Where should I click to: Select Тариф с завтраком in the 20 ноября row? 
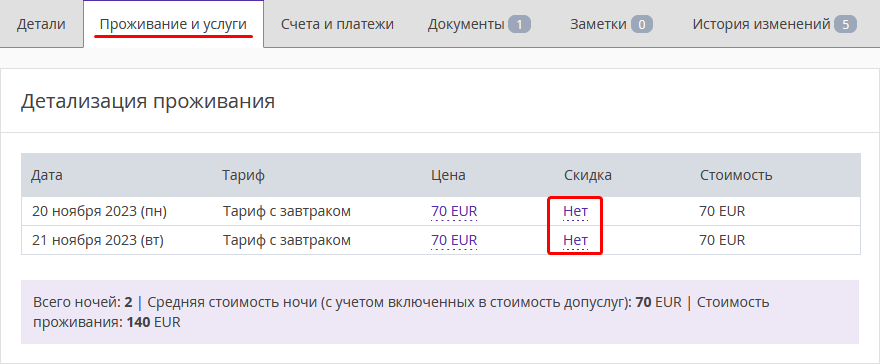coord(287,211)
